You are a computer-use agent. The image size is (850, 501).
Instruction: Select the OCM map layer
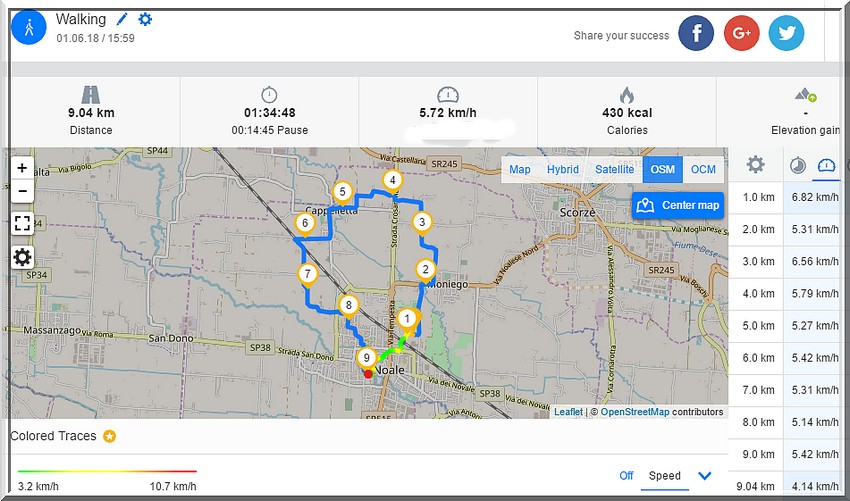pyautogui.click(x=703, y=170)
